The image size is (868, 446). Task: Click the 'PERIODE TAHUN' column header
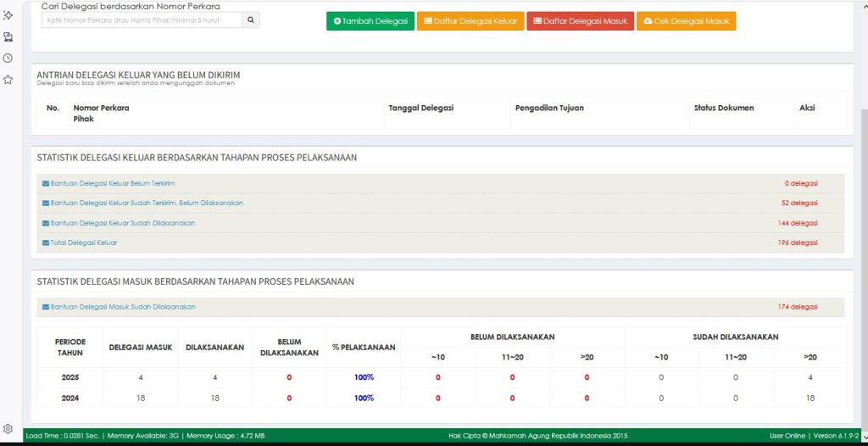(70, 348)
